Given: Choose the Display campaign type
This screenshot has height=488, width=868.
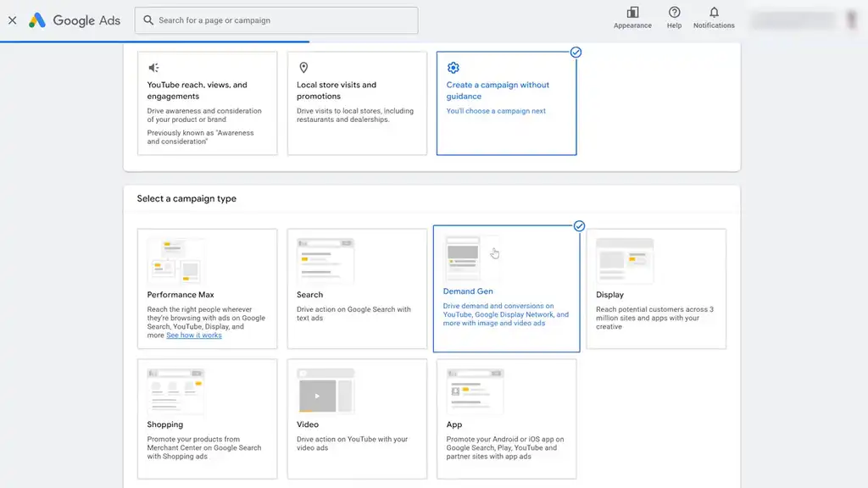Looking at the screenshot, I should [x=656, y=289].
